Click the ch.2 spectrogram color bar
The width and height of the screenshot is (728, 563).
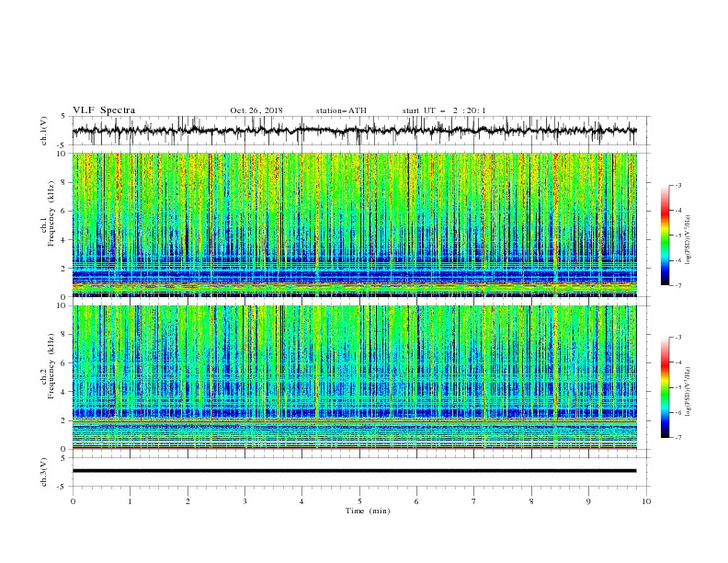tap(665, 387)
